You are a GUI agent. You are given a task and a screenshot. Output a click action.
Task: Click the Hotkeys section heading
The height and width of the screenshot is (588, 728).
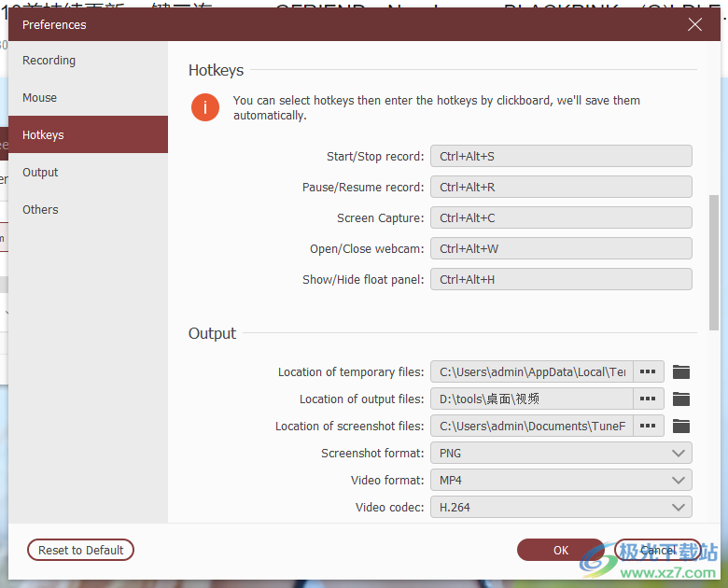coord(216,70)
